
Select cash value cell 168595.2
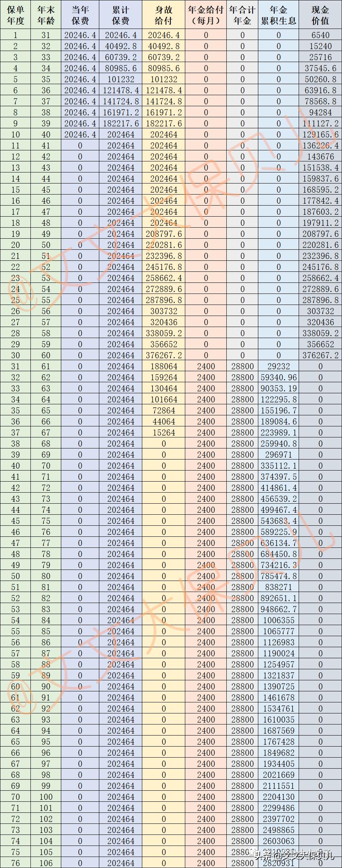point(320,190)
